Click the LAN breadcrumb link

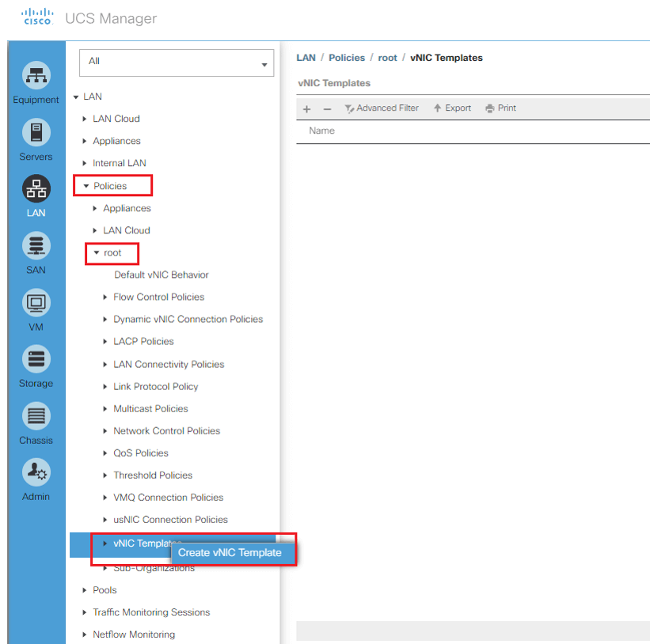[306, 58]
